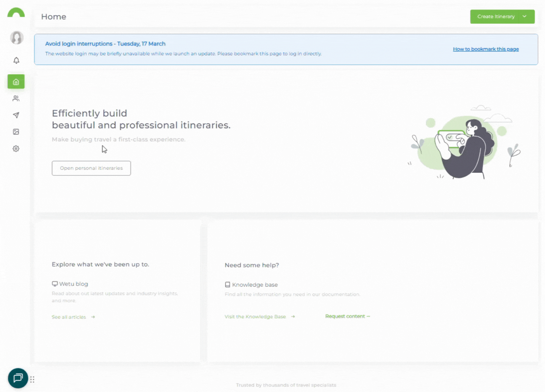The width and height of the screenshot is (545, 392).
Task: Open the image gallery icon in sidebar
Action: coord(16,132)
